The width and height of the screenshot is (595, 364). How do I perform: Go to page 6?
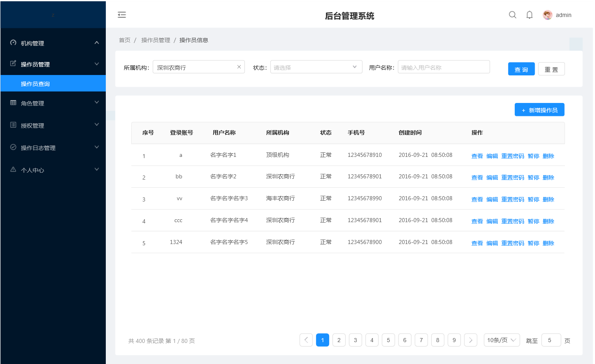point(405,340)
